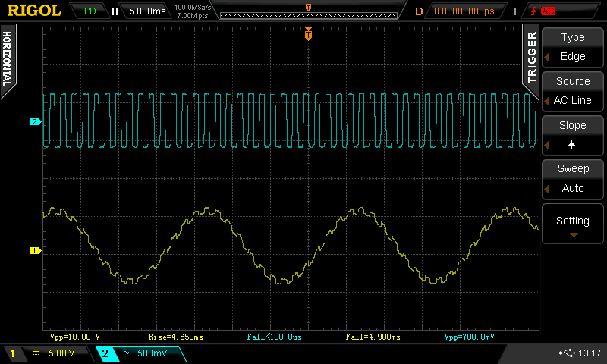Click the D delay label
Viewport: 607px width, 364px height.
pyautogui.click(x=419, y=11)
